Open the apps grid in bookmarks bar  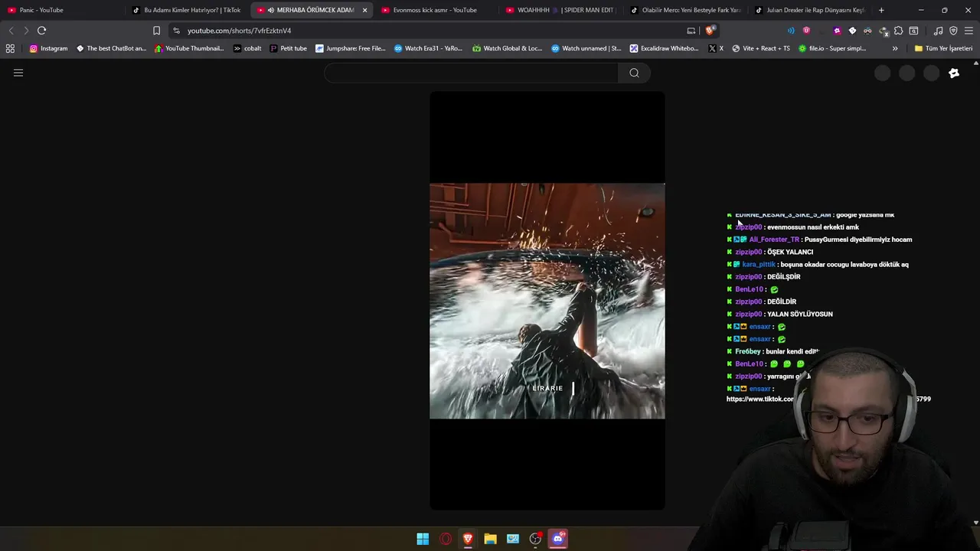10,48
